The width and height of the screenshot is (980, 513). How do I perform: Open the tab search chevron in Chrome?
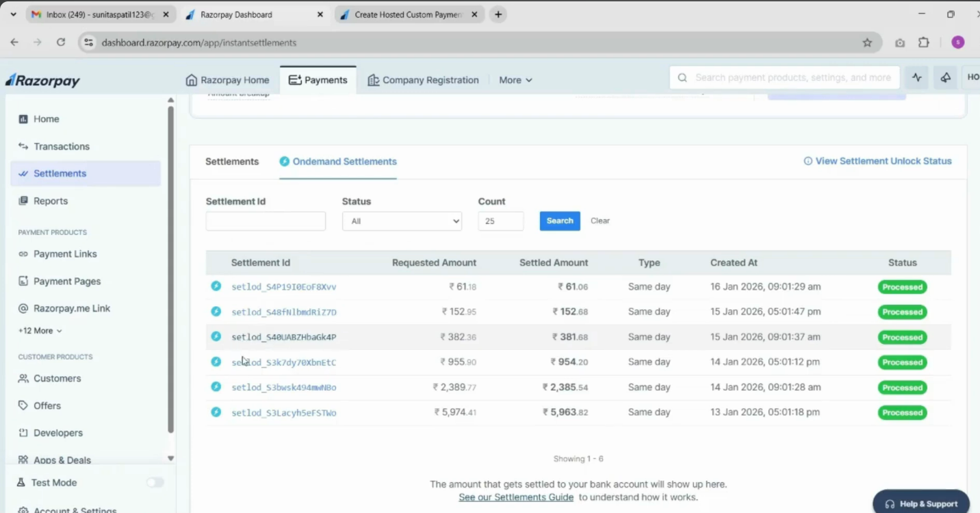[13, 14]
